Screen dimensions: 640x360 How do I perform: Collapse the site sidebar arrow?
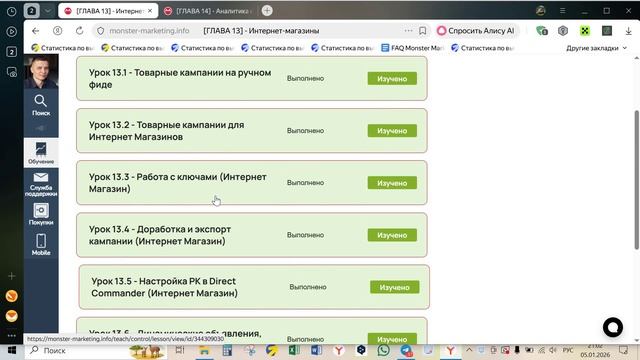(x=41, y=128)
